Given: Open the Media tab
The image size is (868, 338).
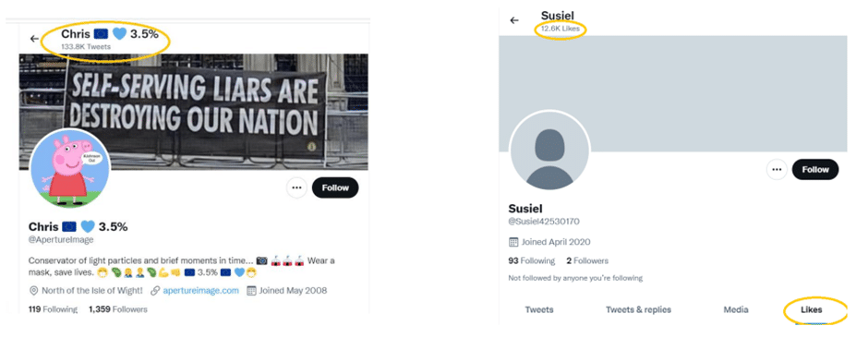Looking at the screenshot, I should pyautogui.click(x=736, y=309).
